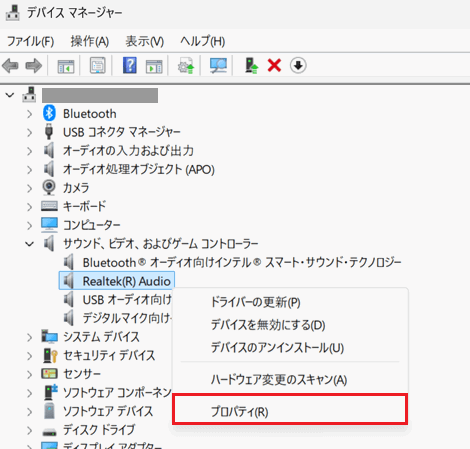Go back with the left arrow toolbar icon
This screenshot has height=449, width=470.
pos(10,65)
